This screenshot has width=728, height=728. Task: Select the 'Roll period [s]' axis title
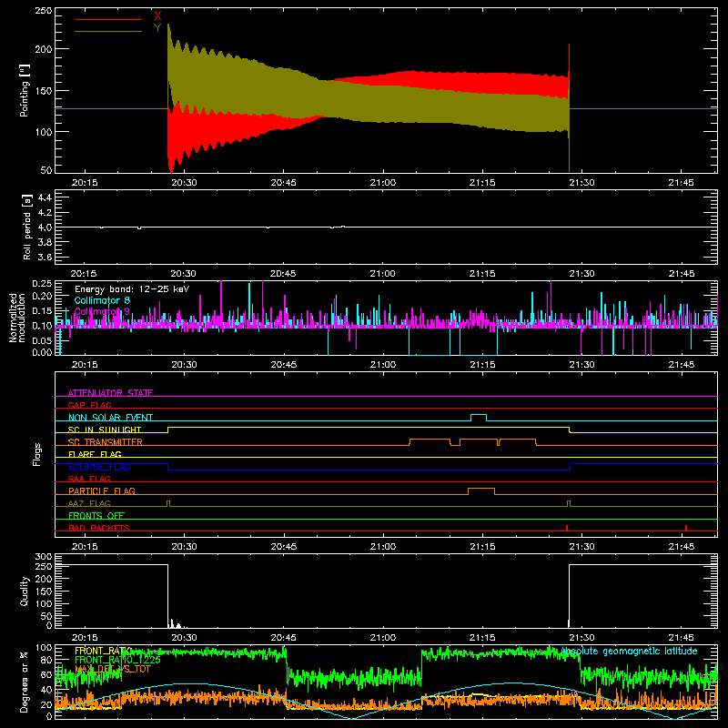[26, 227]
